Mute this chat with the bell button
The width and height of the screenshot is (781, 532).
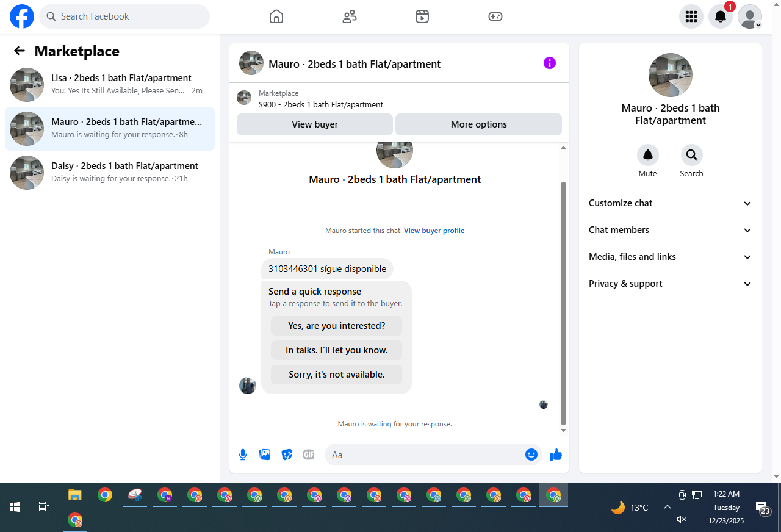[648, 155]
